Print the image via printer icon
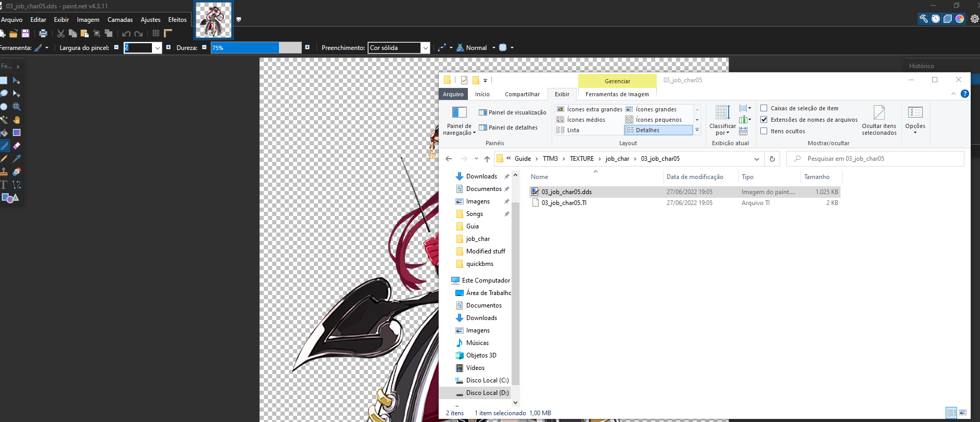The height and width of the screenshot is (422, 980). (43, 33)
